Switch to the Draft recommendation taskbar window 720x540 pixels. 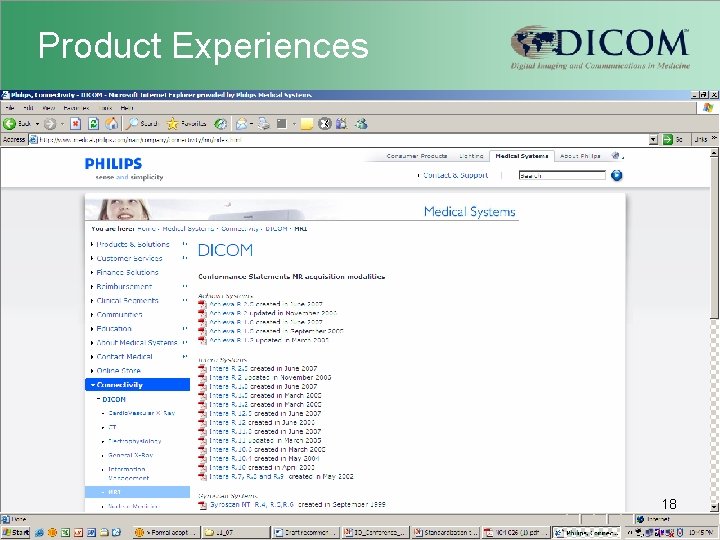click(x=306, y=533)
